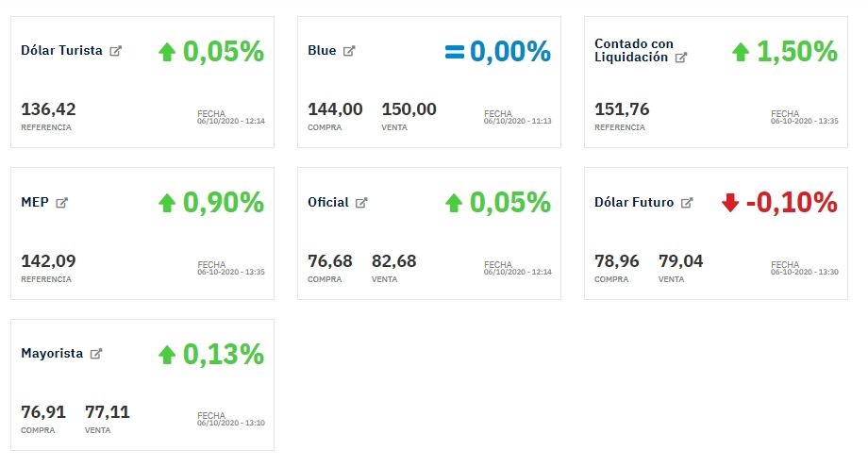Click the red down arrow on Dólar Futuro

pyautogui.click(x=729, y=203)
